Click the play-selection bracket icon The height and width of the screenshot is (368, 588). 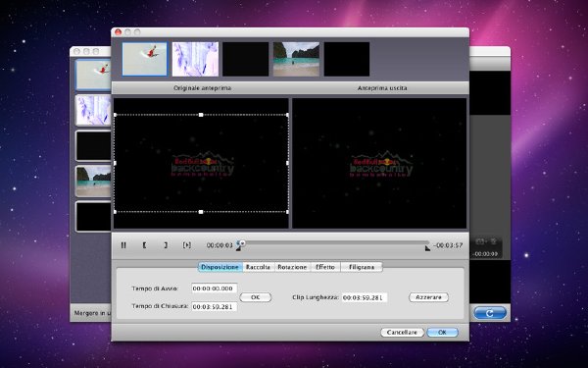click(187, 245)
